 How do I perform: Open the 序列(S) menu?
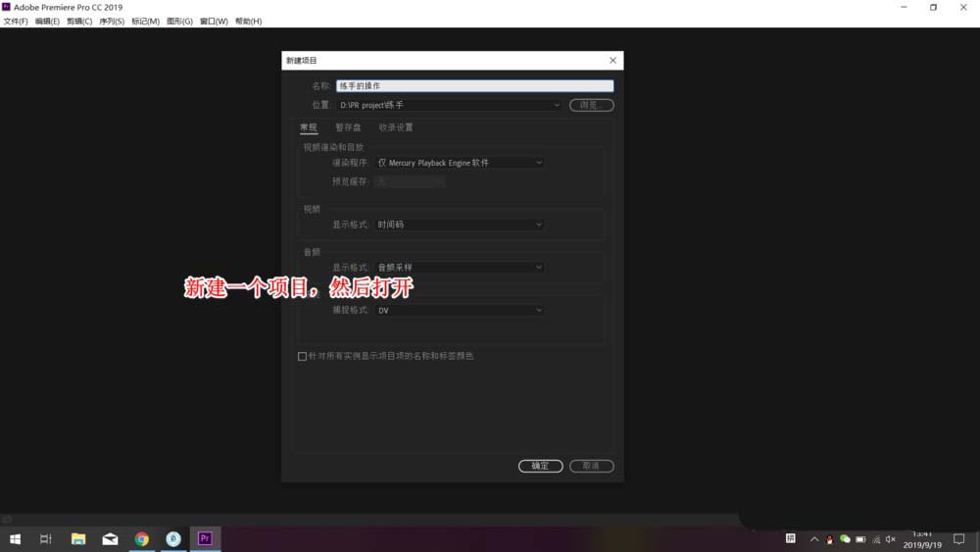pyautogui.click(x=112, y=22)
